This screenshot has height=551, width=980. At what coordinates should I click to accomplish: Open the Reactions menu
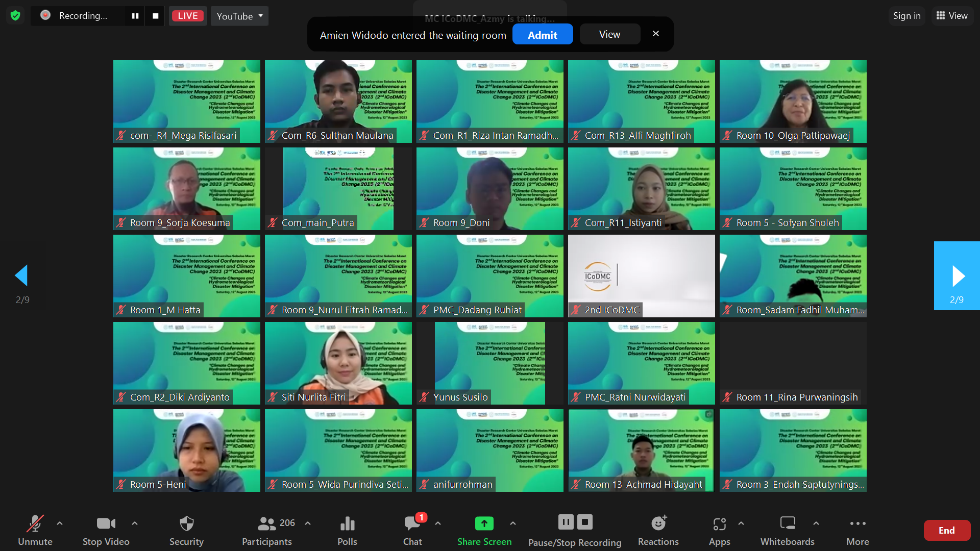[x=658, y=531]
